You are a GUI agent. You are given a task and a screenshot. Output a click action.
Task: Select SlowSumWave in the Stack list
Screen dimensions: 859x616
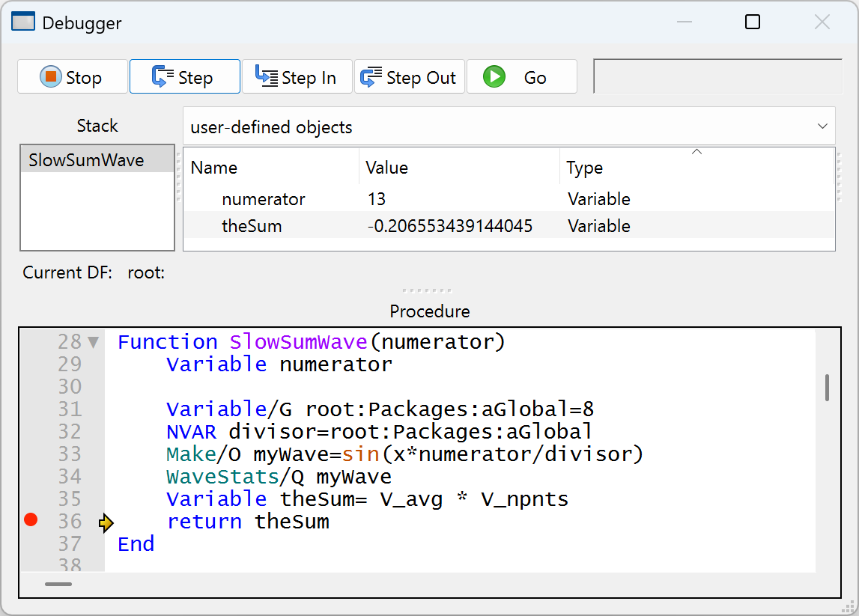[86, 160]
